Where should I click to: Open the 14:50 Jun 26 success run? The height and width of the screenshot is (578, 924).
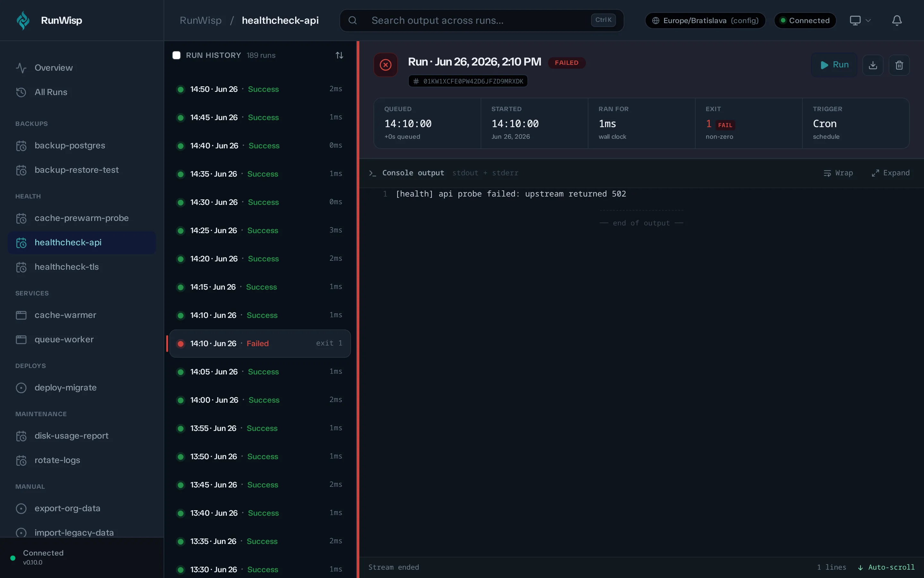(x=260, y=89)
